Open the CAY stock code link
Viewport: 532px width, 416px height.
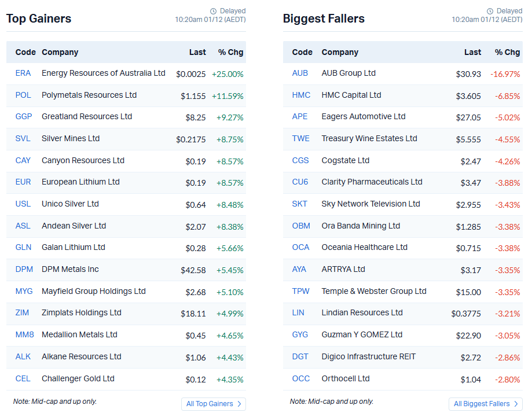coord(23,161)
